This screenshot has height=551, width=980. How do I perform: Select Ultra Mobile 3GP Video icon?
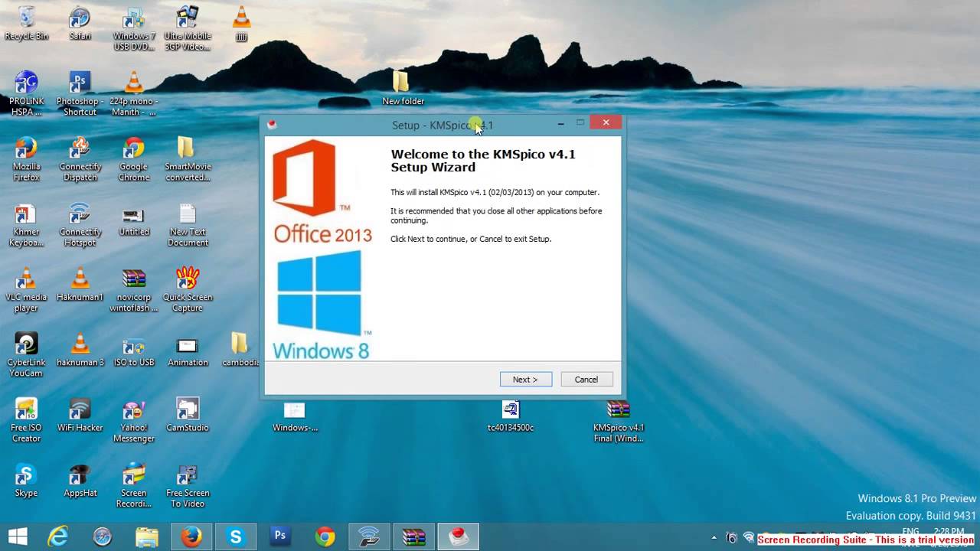coord(188,28)
